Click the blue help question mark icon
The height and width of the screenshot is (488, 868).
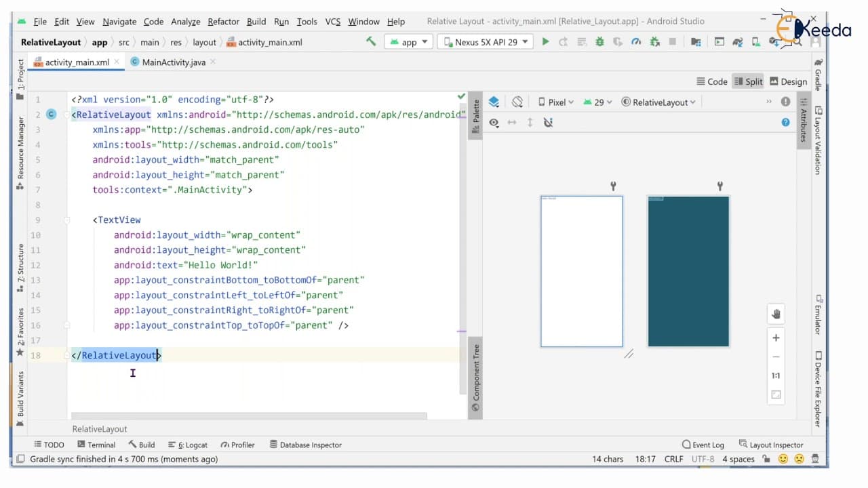tap(785, 123)
